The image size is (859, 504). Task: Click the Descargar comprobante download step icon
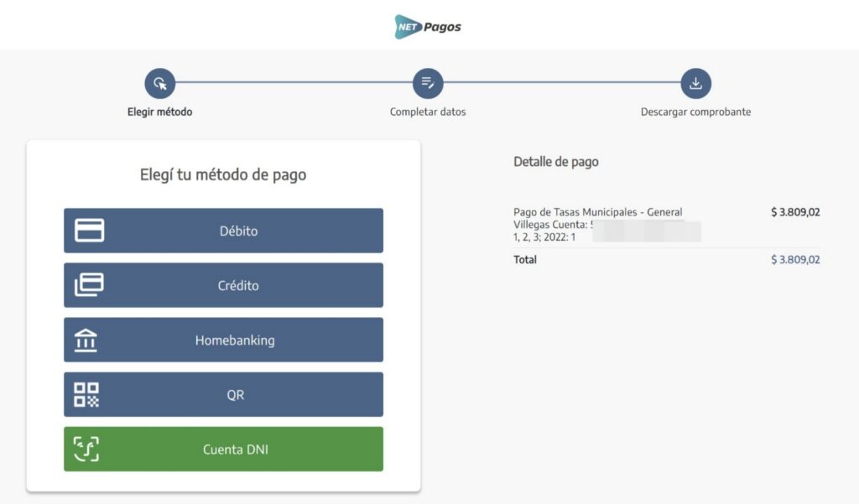pos(695,83)
